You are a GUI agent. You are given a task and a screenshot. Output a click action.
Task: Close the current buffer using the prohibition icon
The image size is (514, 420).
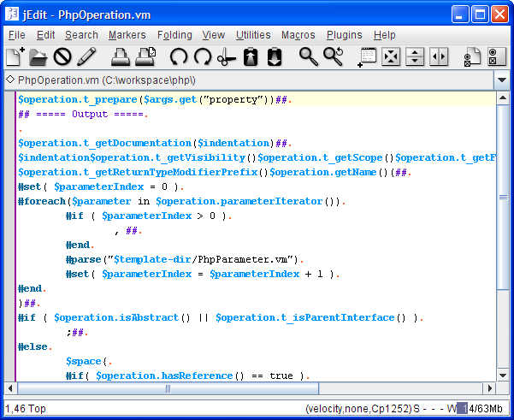pos(62,56)
